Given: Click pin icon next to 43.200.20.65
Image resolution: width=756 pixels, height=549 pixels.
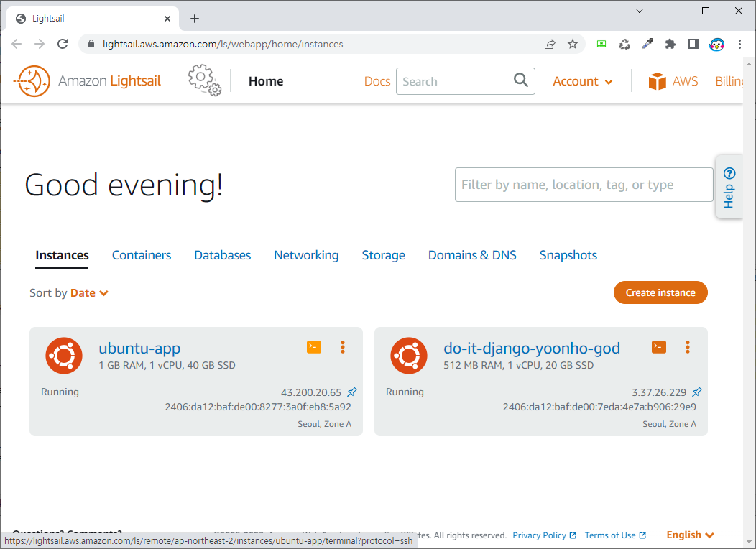Looking at the screenshot, I should [352, 392].
